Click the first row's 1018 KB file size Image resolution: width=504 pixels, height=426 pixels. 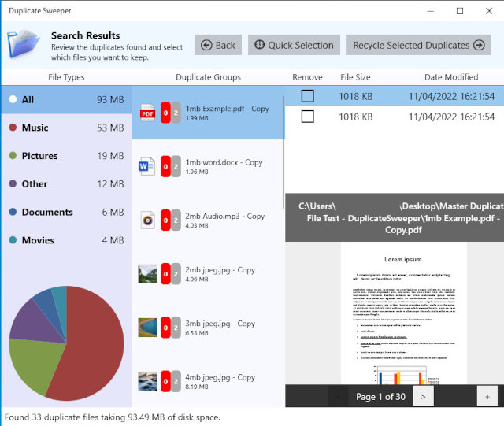[x=355, y=96]
